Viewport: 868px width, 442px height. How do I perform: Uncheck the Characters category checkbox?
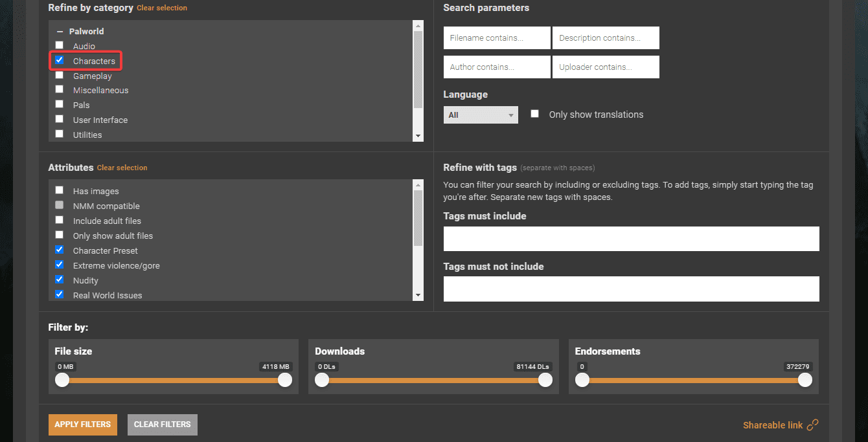pyautogui.click(x=60, y=60)
